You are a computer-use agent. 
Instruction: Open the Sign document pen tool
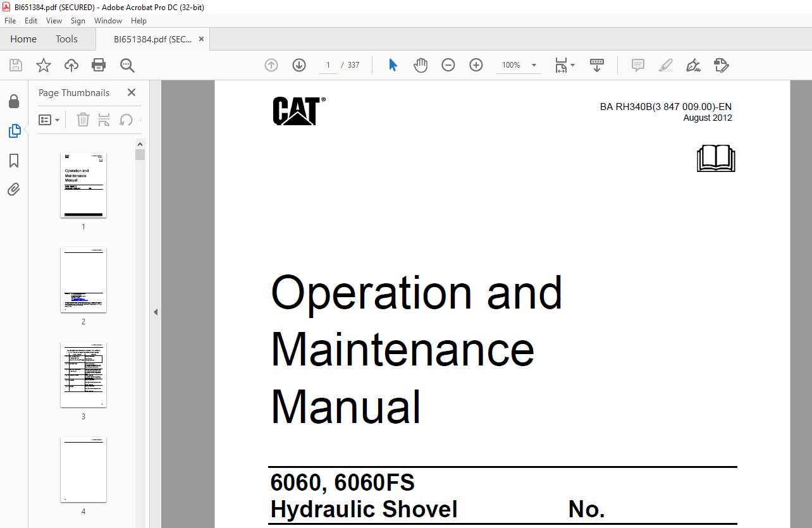click(693, 65)
